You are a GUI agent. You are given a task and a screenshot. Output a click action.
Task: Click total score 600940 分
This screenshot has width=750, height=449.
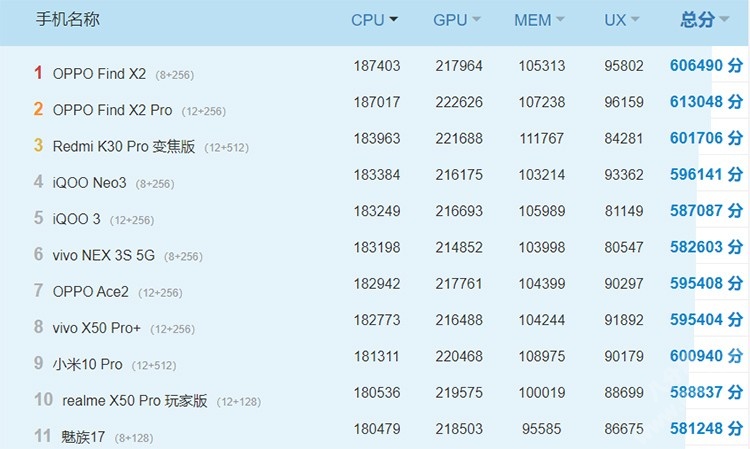click(x=706, y=356)
